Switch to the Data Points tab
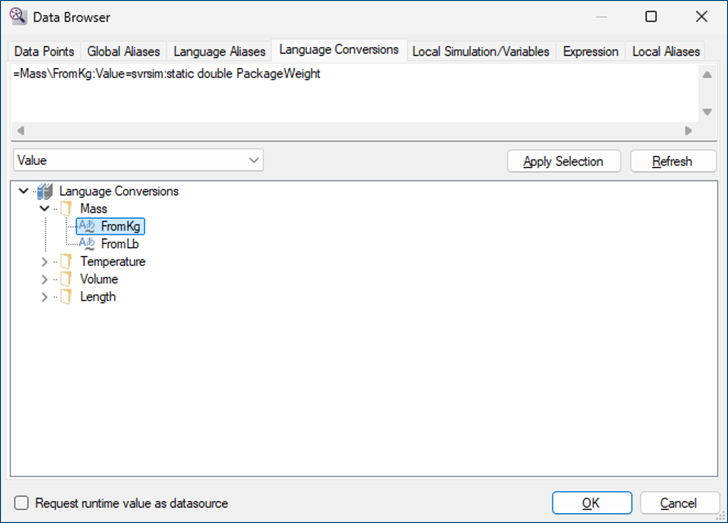The image size is (728, 523). [x=44, y=51]
